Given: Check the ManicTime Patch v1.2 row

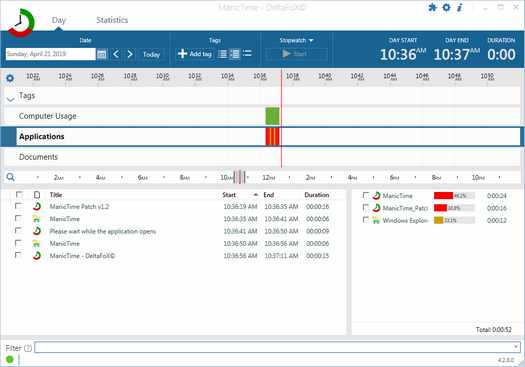Looking at the screenshot, I should pyautogui.click(x=18, y=206).
